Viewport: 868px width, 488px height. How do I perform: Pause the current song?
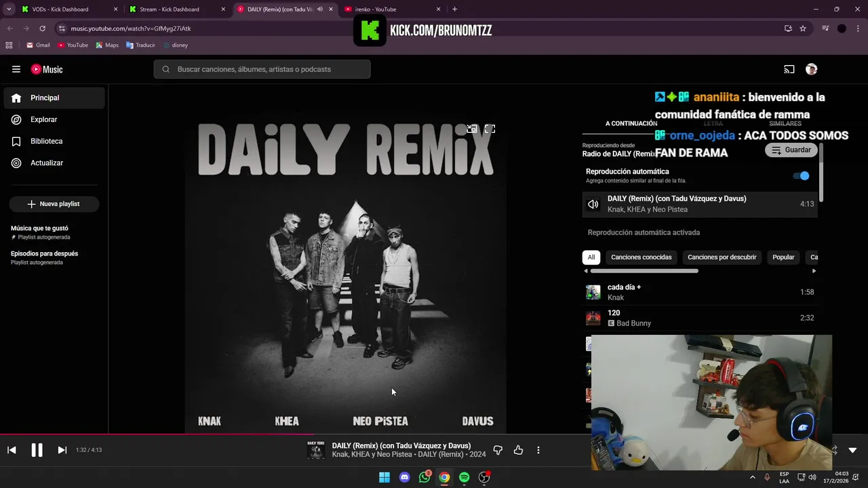(x=37, y=450)
